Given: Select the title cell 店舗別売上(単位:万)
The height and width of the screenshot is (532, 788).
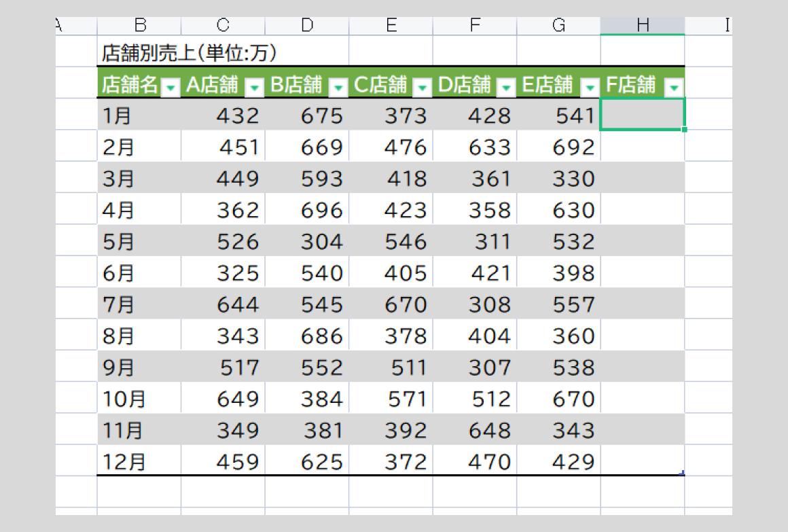Looking at the screenshot, I should [x=189, y=53].
